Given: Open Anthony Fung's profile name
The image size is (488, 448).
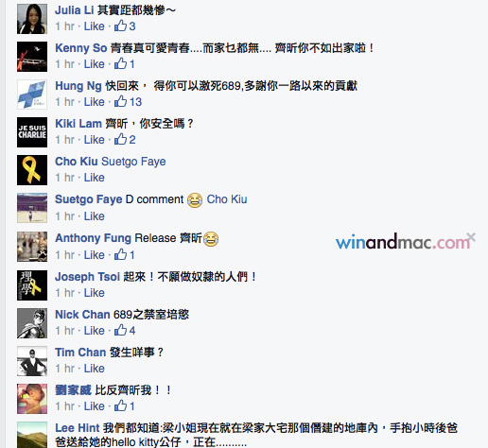Looking at the screenshot, I should (93, 238).
